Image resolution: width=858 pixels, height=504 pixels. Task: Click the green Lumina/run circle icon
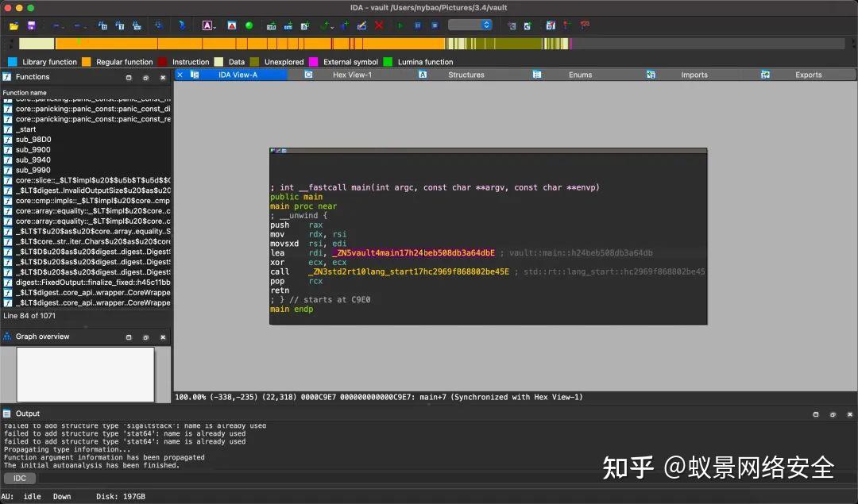click(250, 25)
